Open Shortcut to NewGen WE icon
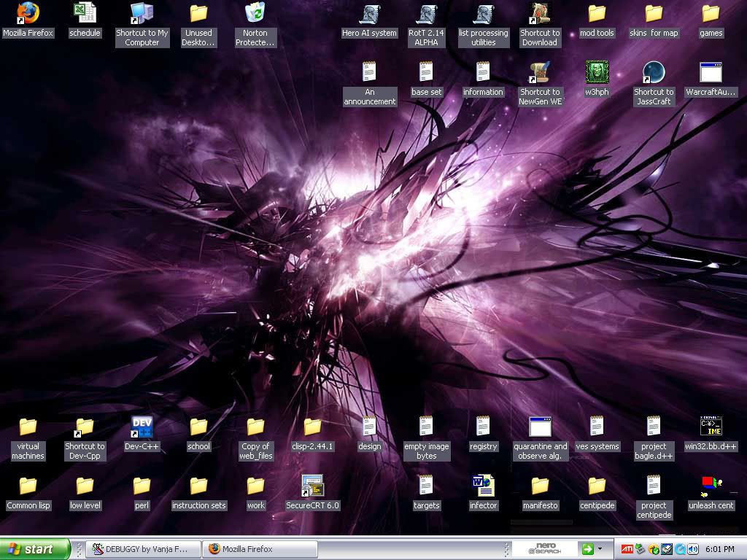Image resolution: width=747 pixels, height=560 pixels. (x=540, y=72)
